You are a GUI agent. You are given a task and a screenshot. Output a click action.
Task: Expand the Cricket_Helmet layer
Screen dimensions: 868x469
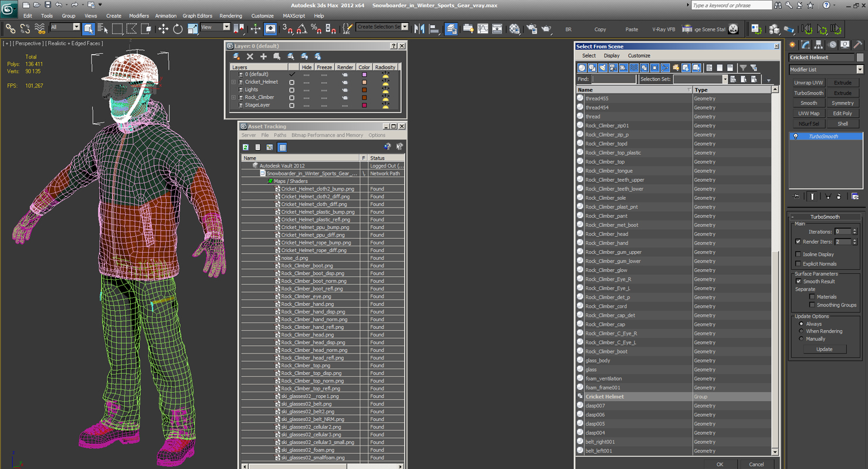[233, 82]
